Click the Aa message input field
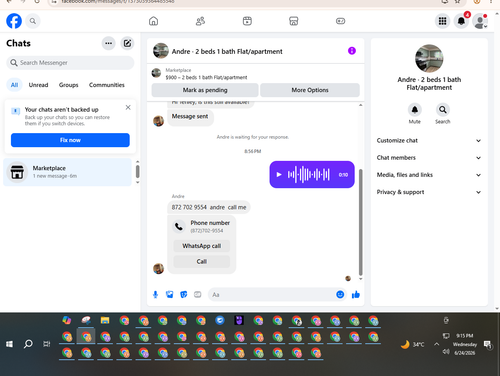The height and width of the screenshot is (376, 500). (x=272, y=295)
